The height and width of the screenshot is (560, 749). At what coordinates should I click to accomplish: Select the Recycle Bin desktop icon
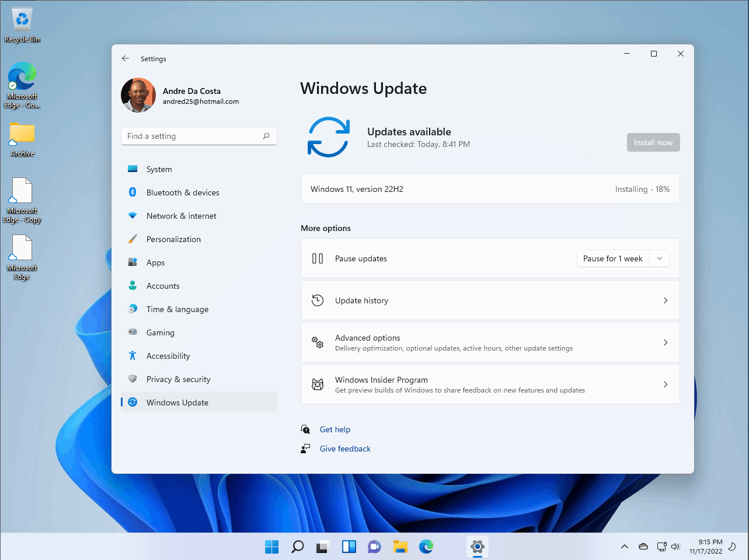tap(22, 25)
